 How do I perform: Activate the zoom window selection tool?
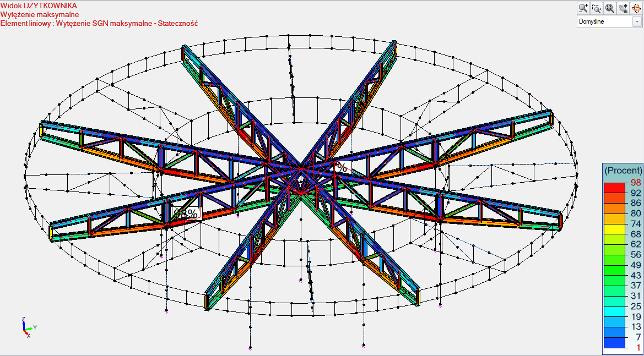[x=596, y=8]
